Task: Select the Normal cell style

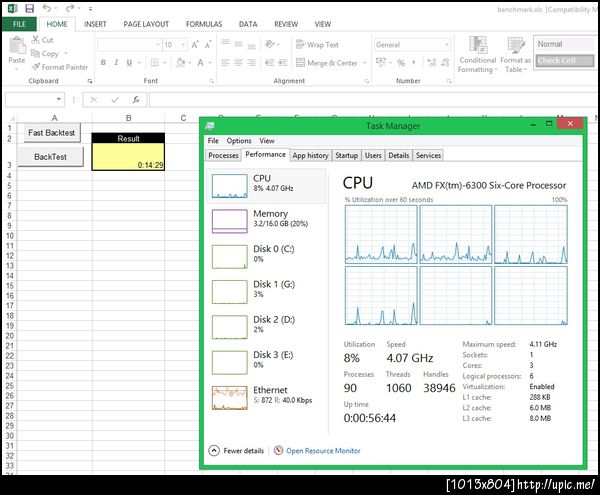Action: click(565, 44)
